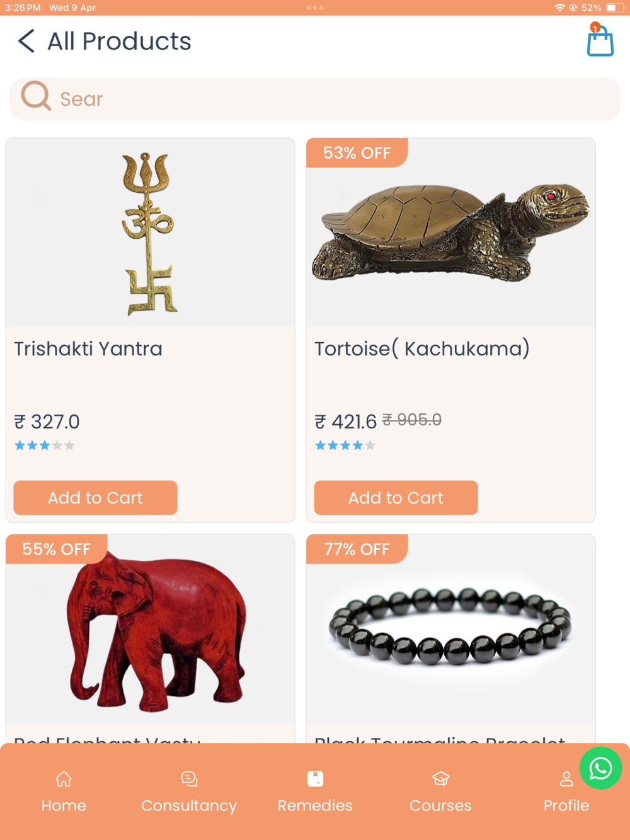The image size is (630, 840).
Task: Open Trishakti Yantra product image
Action: 150,233
